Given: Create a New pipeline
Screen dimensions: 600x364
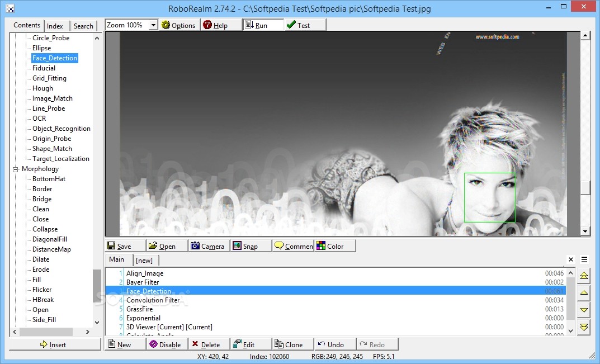Looking at the screenshot, I should [125, 344].
